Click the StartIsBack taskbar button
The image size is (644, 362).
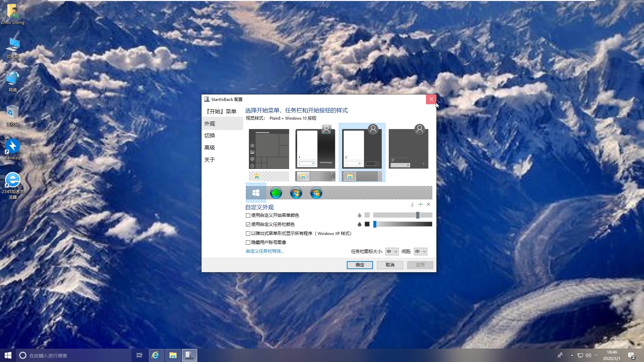point(189,355)
